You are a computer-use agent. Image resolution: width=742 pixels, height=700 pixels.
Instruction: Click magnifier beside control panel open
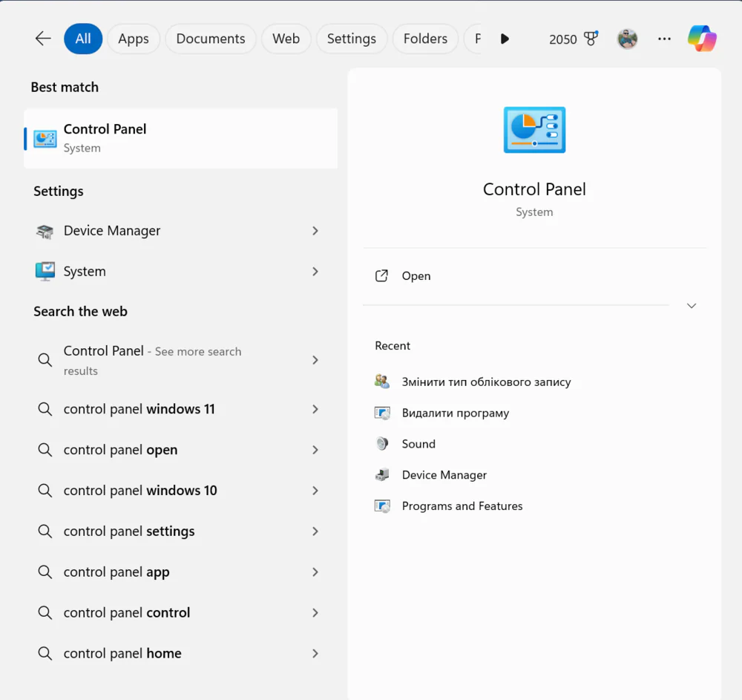[x=45, y=450]
